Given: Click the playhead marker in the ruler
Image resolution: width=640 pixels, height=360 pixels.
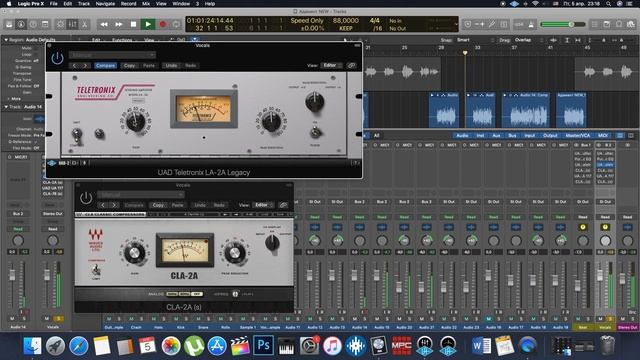Looking at the screenshot, I should coord(464,53).
